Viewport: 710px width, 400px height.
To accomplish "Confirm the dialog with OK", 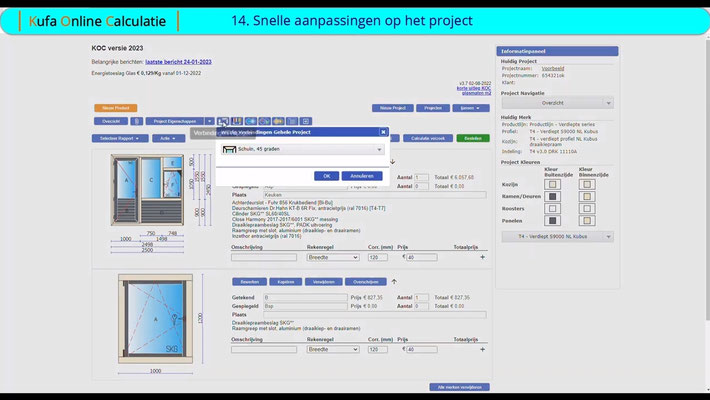I will point(326,176).
